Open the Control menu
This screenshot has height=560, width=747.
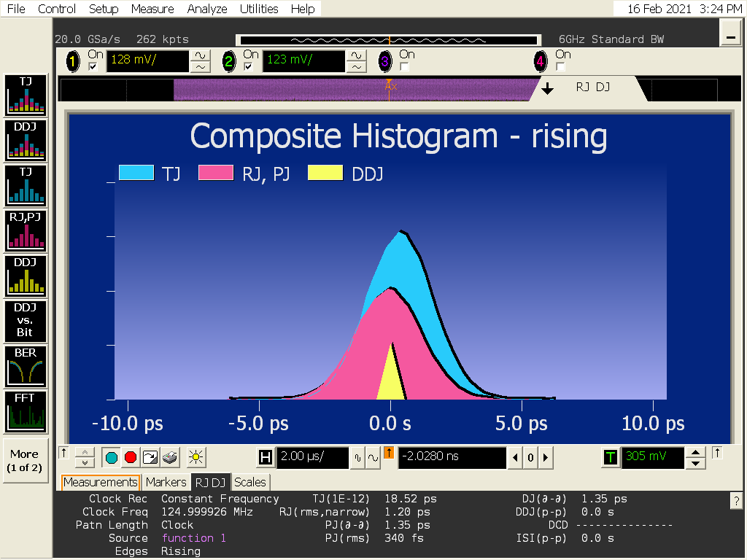(57, 9)
